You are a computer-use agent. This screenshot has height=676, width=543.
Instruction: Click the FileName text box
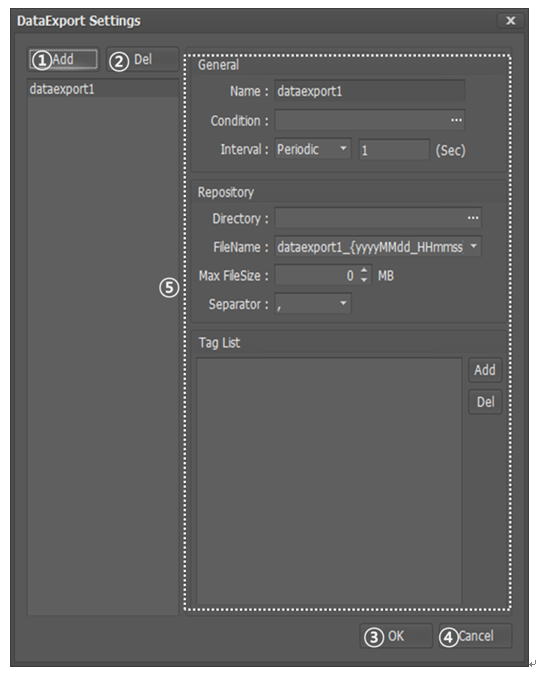coord(370,247)
